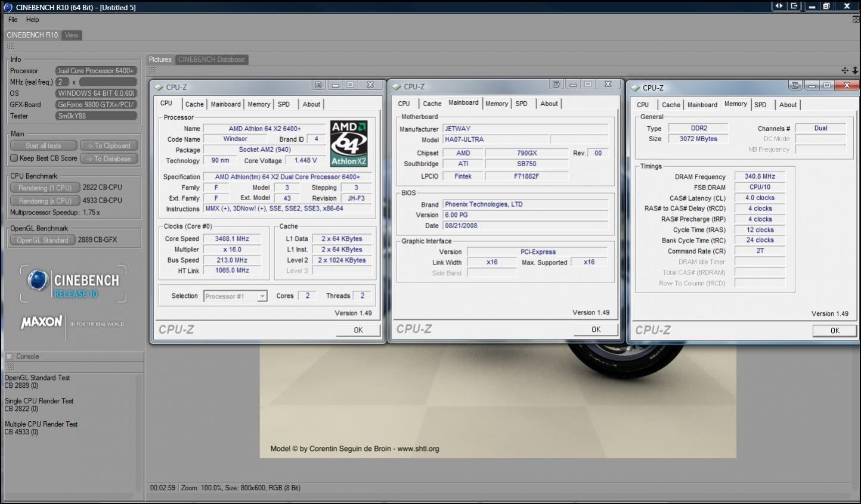Viewport: 861px width, 504px height.
Task: Click the motherboard model HA07-ULTRA
Action: [495, 139]
